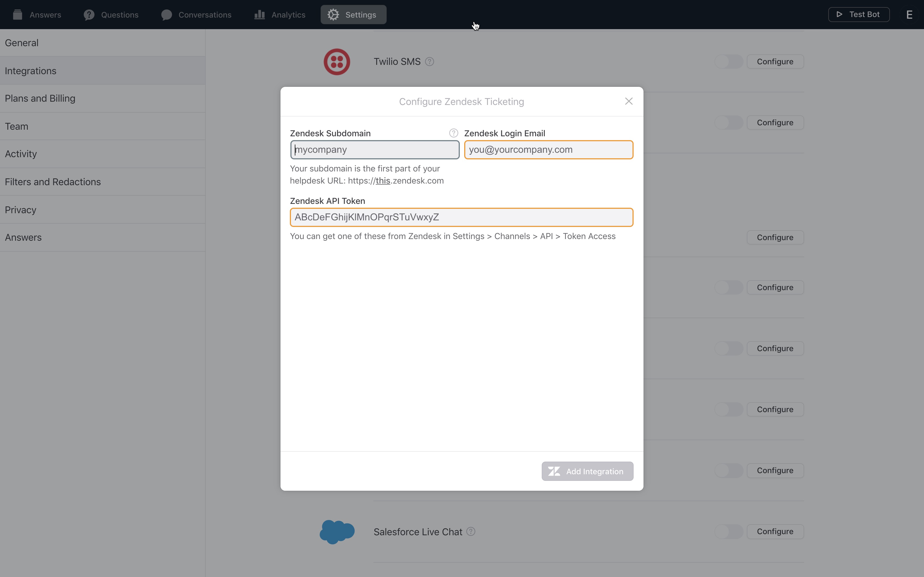
Task: Open the Settings gear tab
Action: (353, 15)
